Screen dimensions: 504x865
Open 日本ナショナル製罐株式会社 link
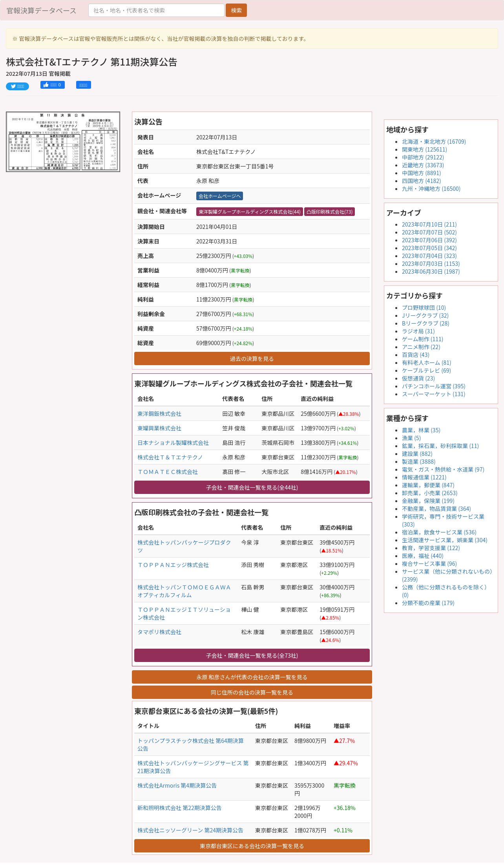coord(173,443)
